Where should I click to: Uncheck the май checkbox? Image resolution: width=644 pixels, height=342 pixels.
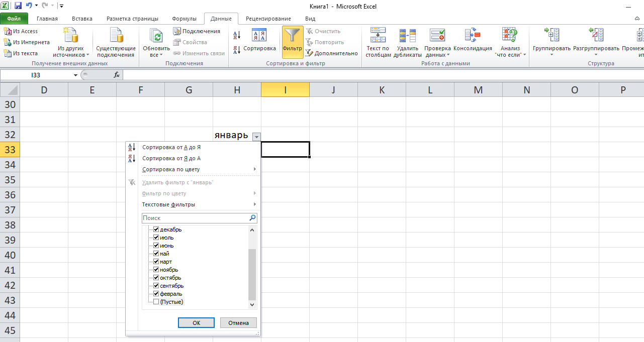click(x=156, y=254)
